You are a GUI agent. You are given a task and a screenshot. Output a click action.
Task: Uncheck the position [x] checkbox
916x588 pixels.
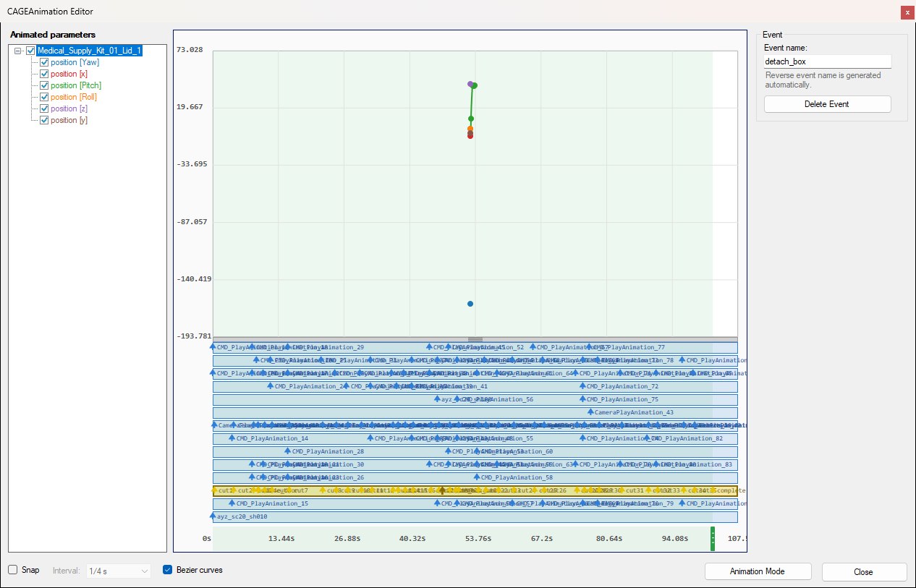point(44,74)
